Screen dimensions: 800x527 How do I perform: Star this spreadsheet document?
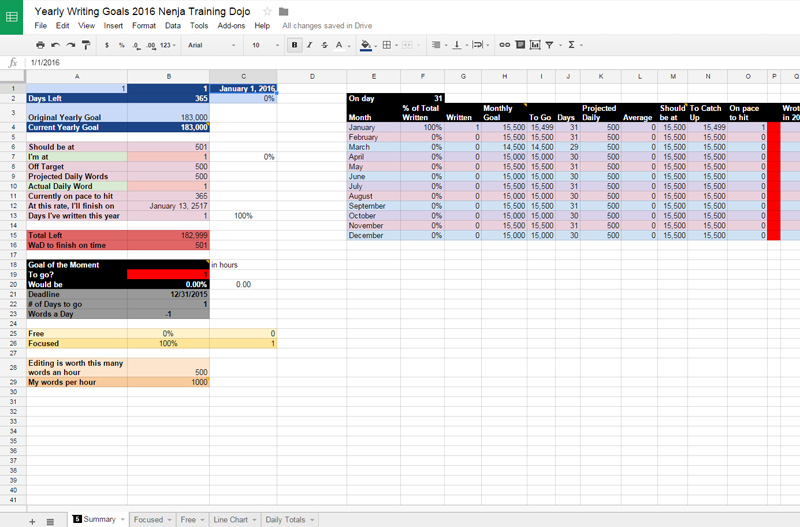(x=267, y=11)
